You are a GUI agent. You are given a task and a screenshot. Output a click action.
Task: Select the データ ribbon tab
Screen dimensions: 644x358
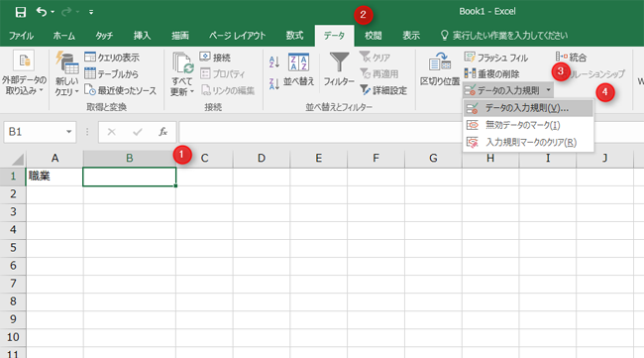[334, 36]
